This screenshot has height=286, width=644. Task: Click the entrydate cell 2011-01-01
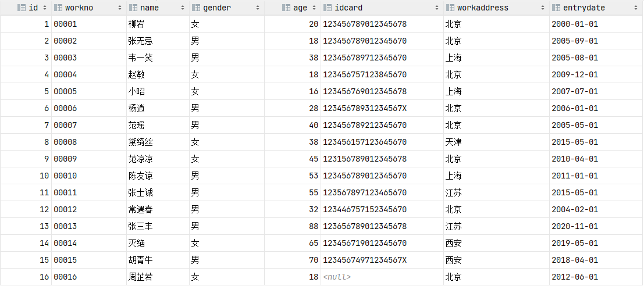pos(575,175)
